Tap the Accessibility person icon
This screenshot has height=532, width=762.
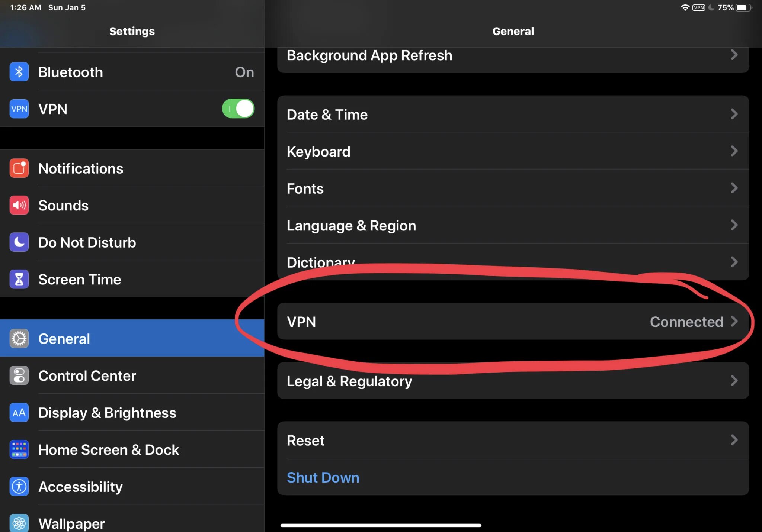click(19, 486)
